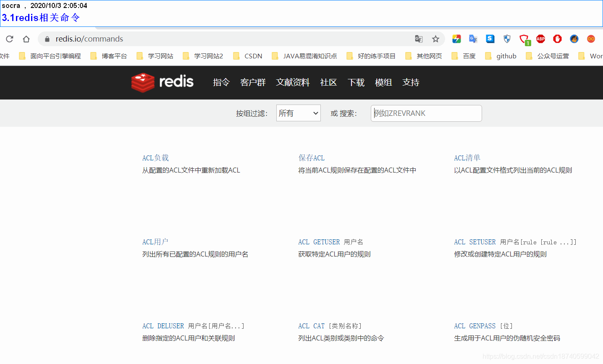603x364 pixels.
Task: Open the blue-white shield extension
Action: pyautogui.click(x=507, y=39)
